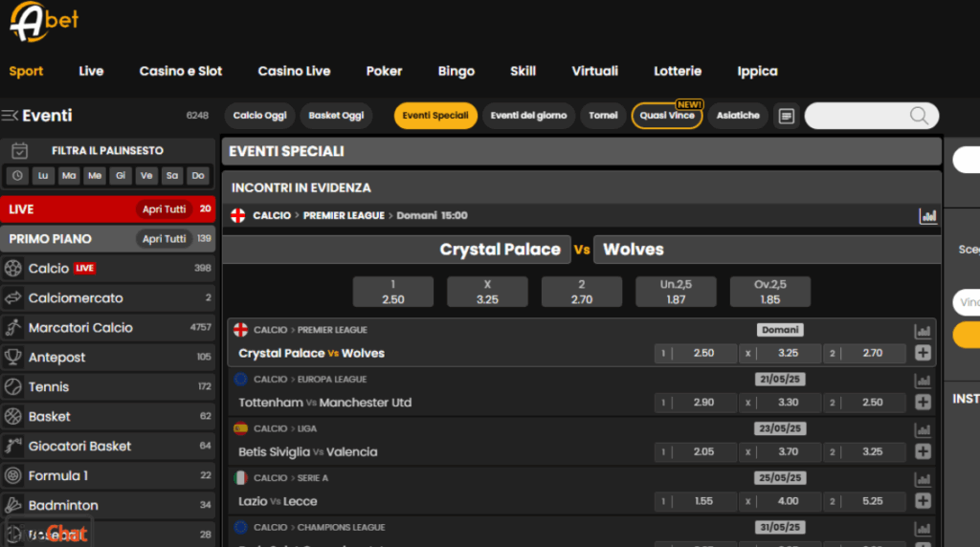Toggle the Sa day filter
980x547 pixels.
172,176
